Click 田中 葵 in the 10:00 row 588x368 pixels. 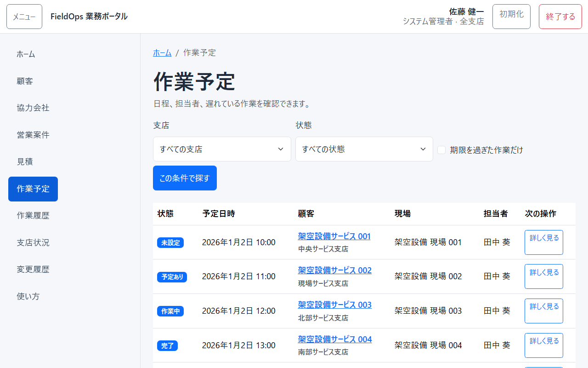click(497, 242)
